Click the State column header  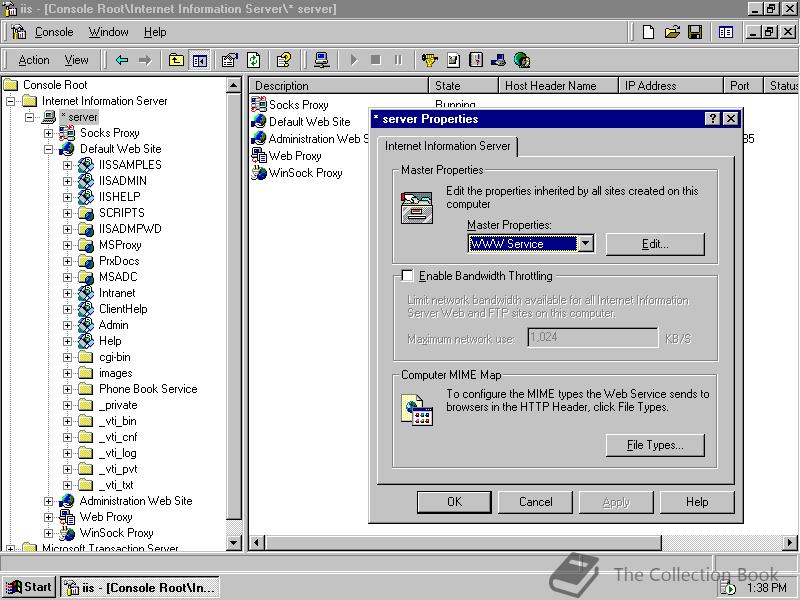click(x=463, y=86)
